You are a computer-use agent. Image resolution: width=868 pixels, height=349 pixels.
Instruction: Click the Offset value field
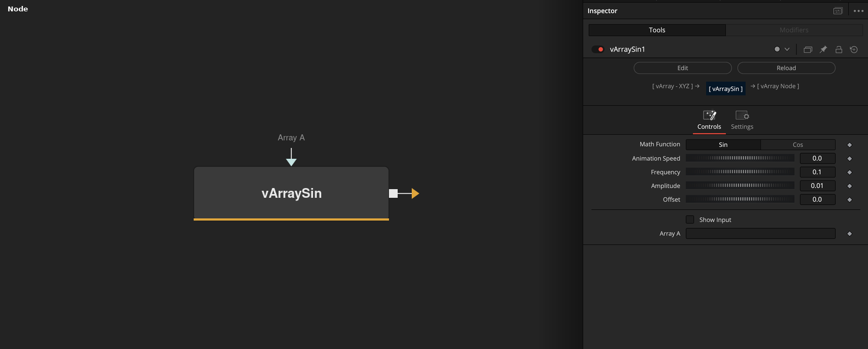tap(818, 199)
